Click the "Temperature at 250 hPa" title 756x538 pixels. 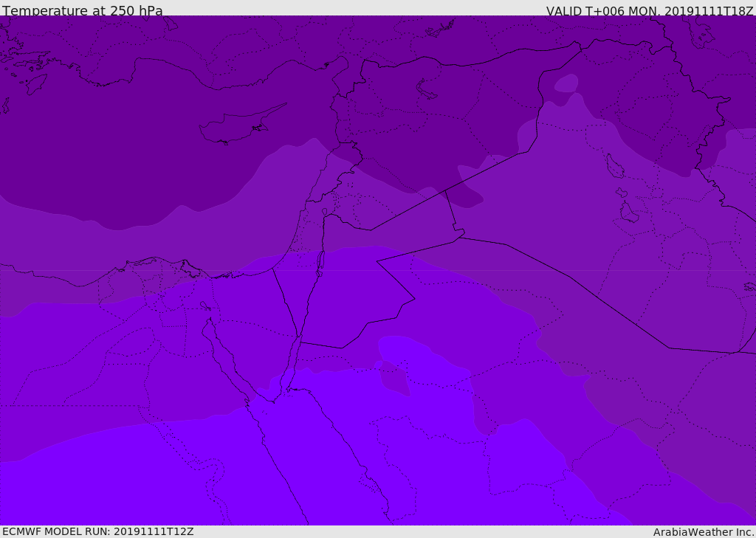(82, 10)
